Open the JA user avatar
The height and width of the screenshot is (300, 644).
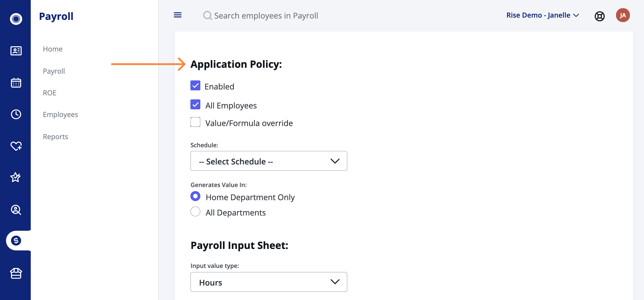[x=623, y=15]
